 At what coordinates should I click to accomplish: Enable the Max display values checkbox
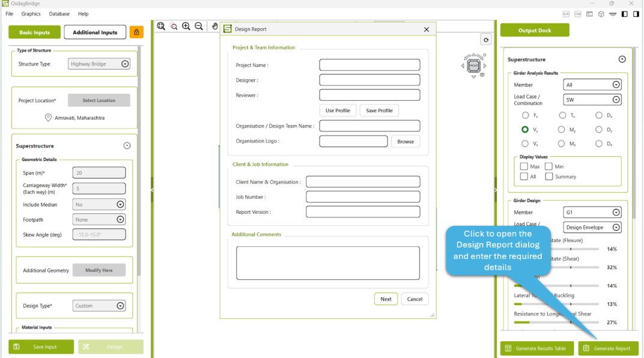point(524,166)
